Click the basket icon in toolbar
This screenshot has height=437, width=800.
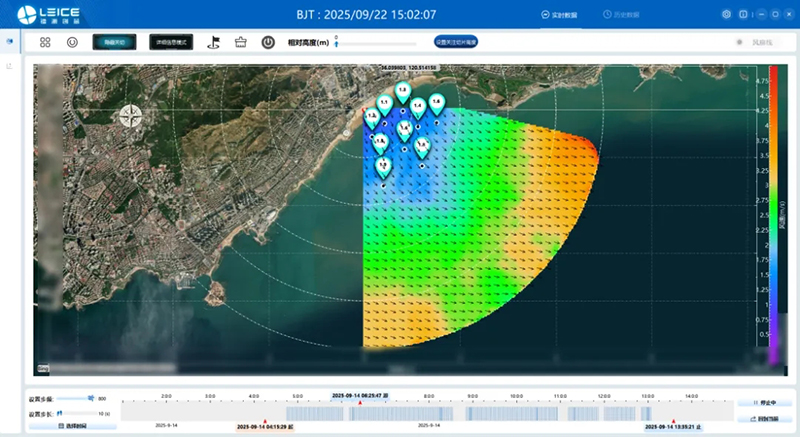coord(240,43)
